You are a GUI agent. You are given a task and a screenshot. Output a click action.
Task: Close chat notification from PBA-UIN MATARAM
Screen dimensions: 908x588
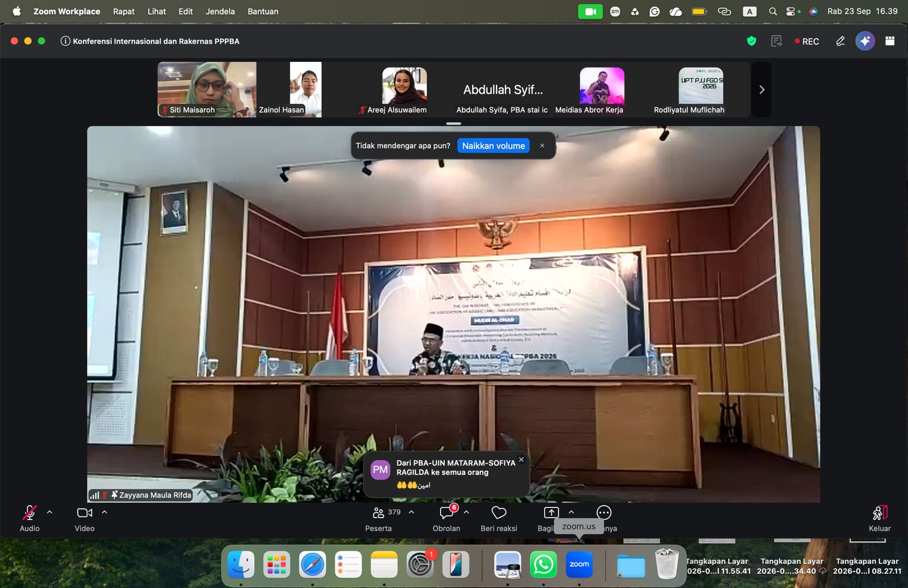(x=521, y=460)
